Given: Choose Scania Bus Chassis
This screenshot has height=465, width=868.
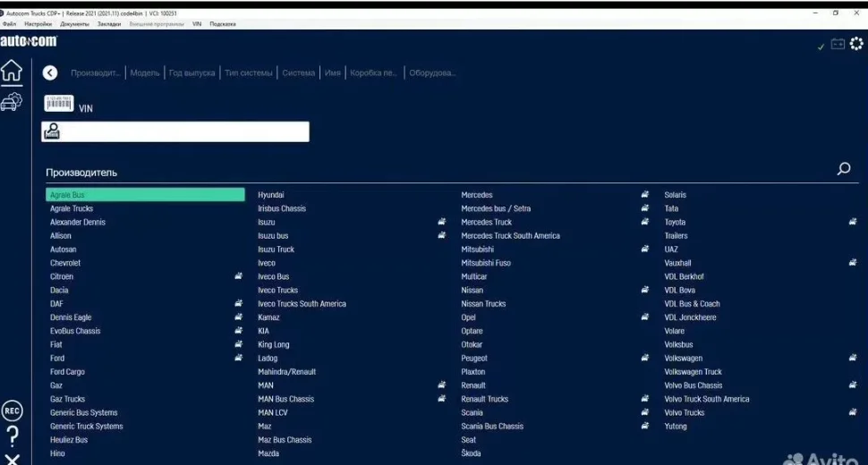Looking at the screenshot, I should (x=492, y=427).
